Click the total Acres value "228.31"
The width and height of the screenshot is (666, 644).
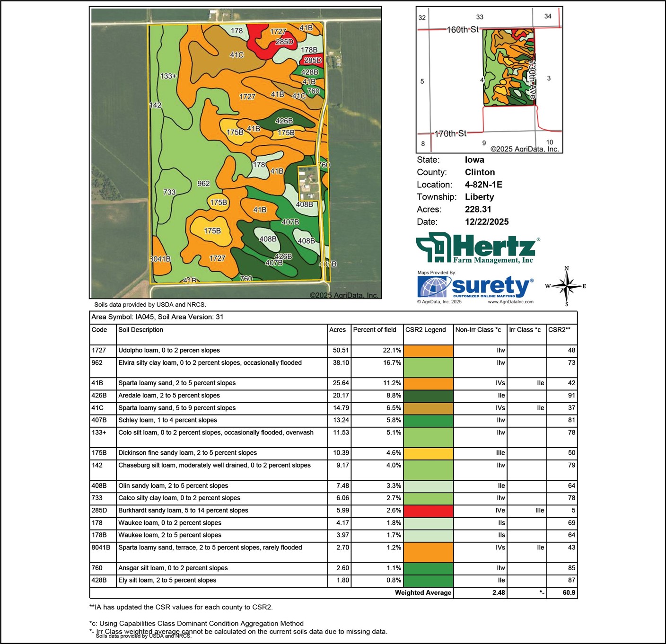[x=478, y=209]
